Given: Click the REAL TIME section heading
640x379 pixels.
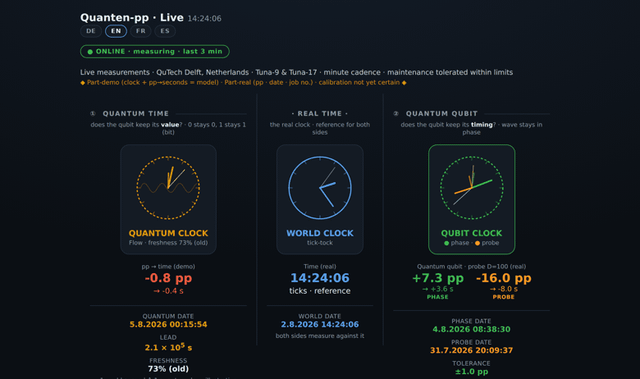Looking at the screenshot, I should click(320, 113).
